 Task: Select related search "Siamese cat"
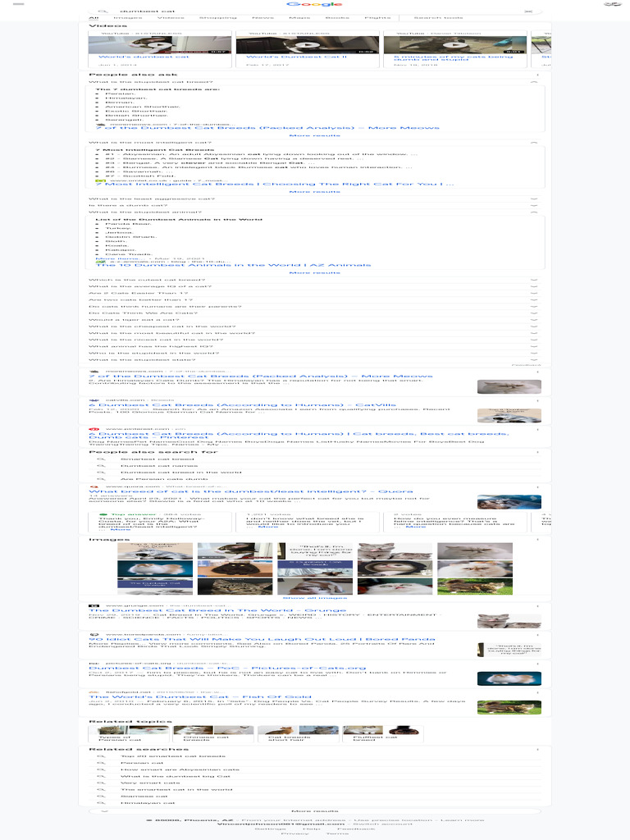[144, 796]
